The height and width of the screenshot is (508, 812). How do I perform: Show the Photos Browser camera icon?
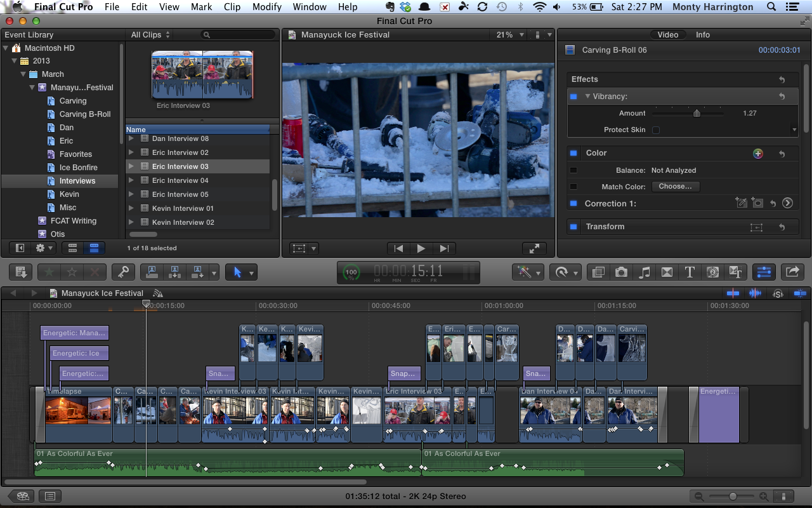point(621,272)
